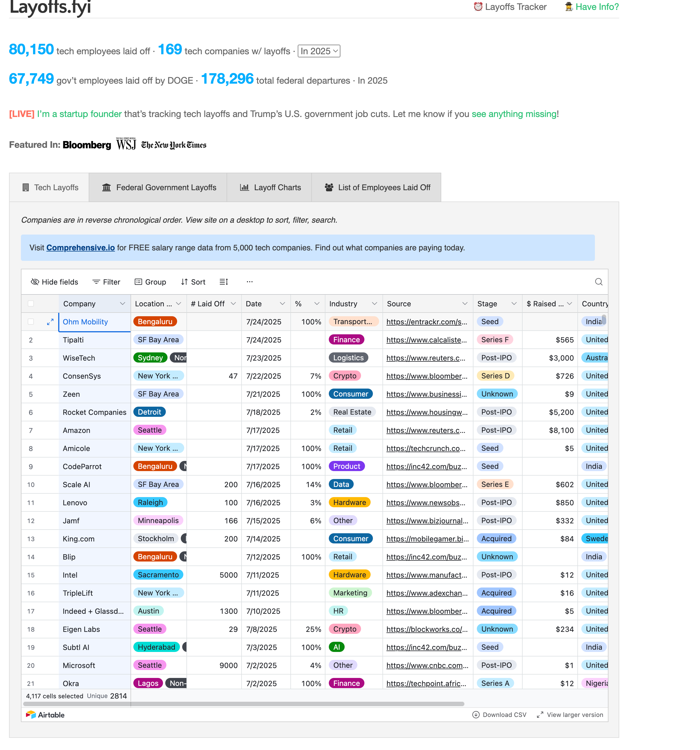Click the row height icon in toolbar
700x750 pixels.
tap(224, 282)
